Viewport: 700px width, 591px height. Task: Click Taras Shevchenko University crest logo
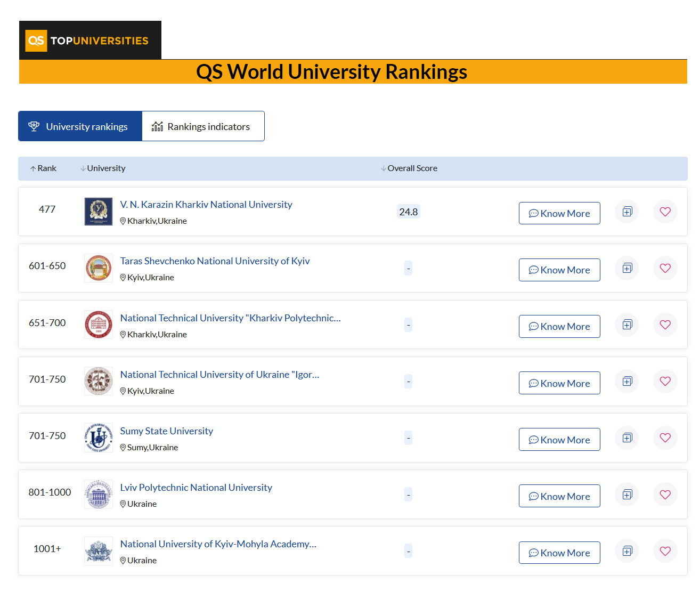click(99, 268)
